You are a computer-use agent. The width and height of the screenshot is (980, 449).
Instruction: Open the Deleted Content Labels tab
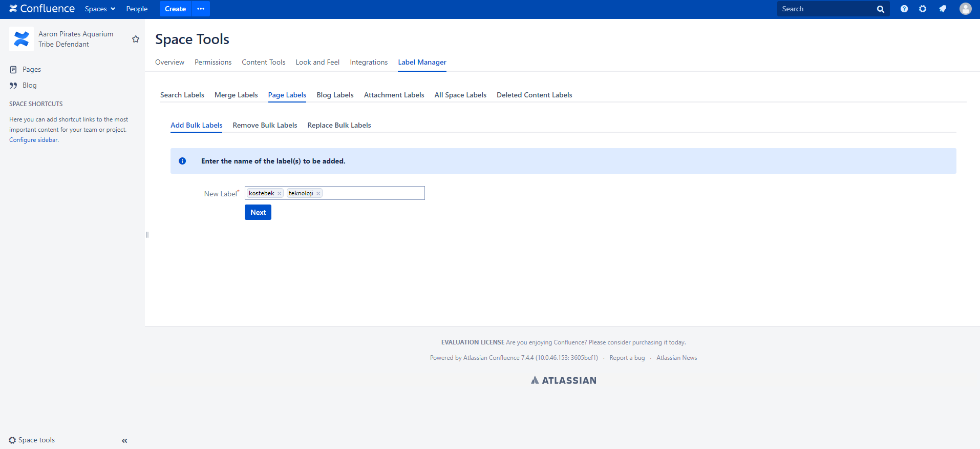pyautogui.click(x=535, y=95)
